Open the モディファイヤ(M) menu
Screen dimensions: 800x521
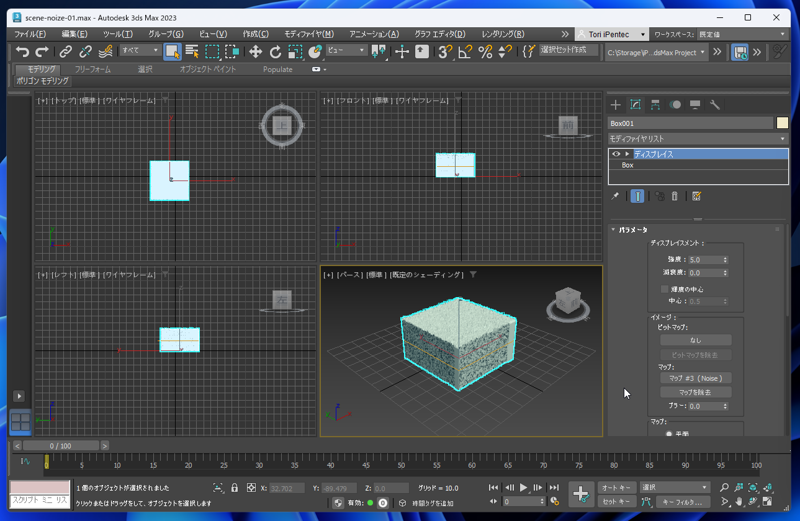pos(309,34)
